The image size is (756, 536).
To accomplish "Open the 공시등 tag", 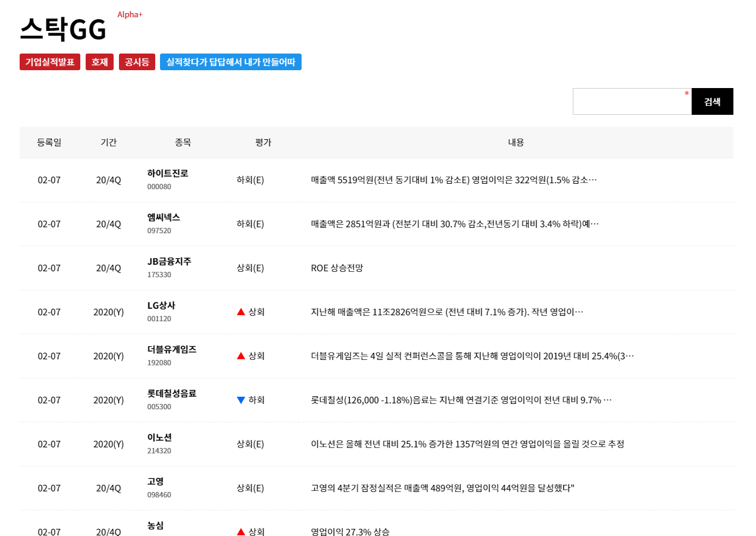I will click(x=137, y=62).
